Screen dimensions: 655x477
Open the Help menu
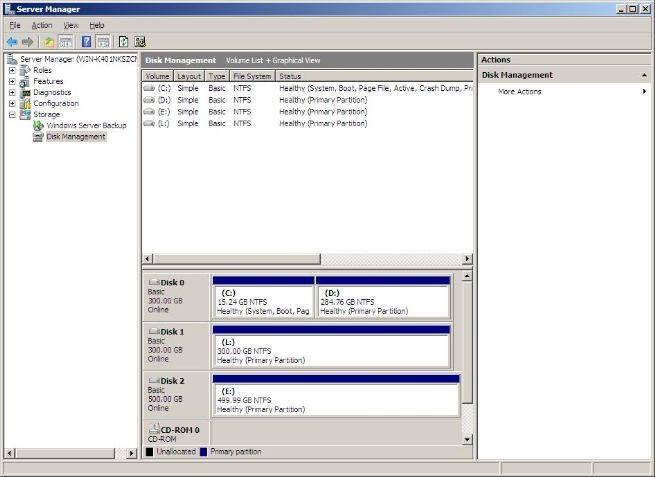click(97, 25)
